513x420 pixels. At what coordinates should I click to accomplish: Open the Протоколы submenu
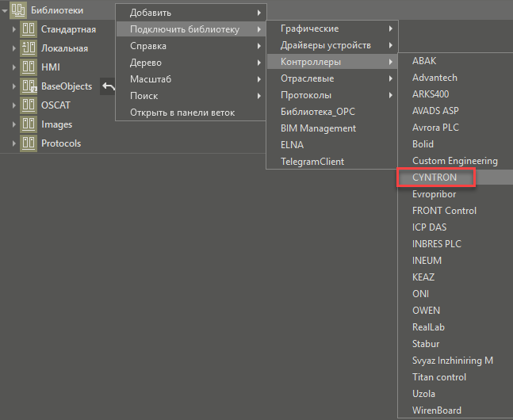pyautogui.click(x=332, y=95)
